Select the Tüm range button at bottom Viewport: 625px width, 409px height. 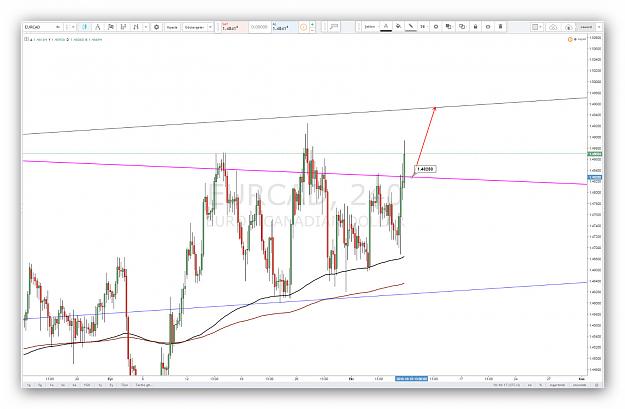point(125,385)
